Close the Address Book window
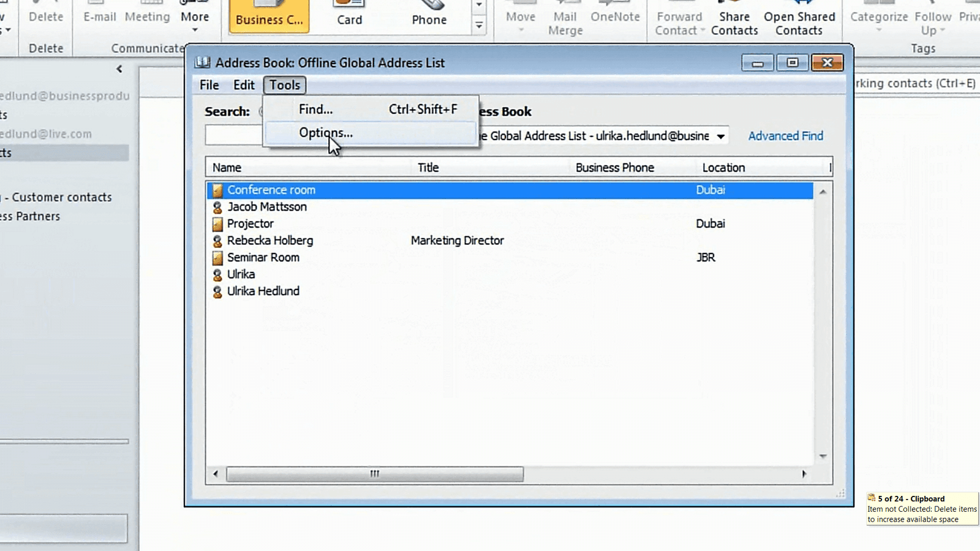This screenshot has height=551, width=980. [827, 62]
